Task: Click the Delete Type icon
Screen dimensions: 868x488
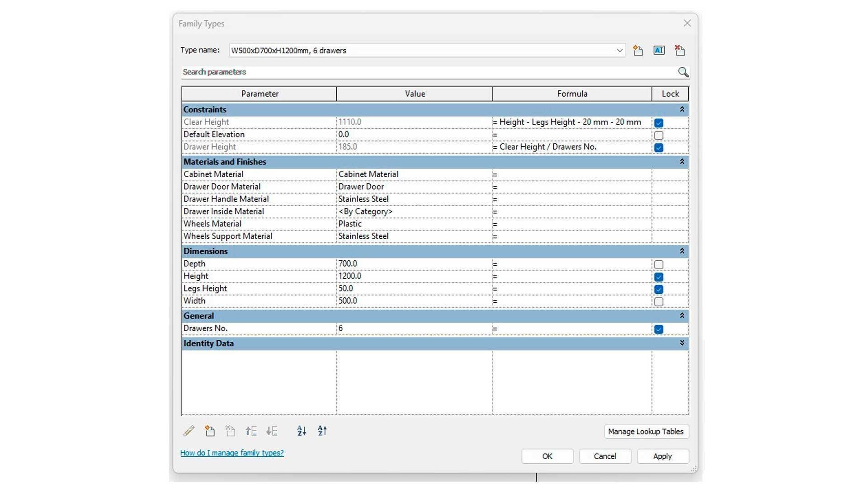Action: (x=679, y=51)
